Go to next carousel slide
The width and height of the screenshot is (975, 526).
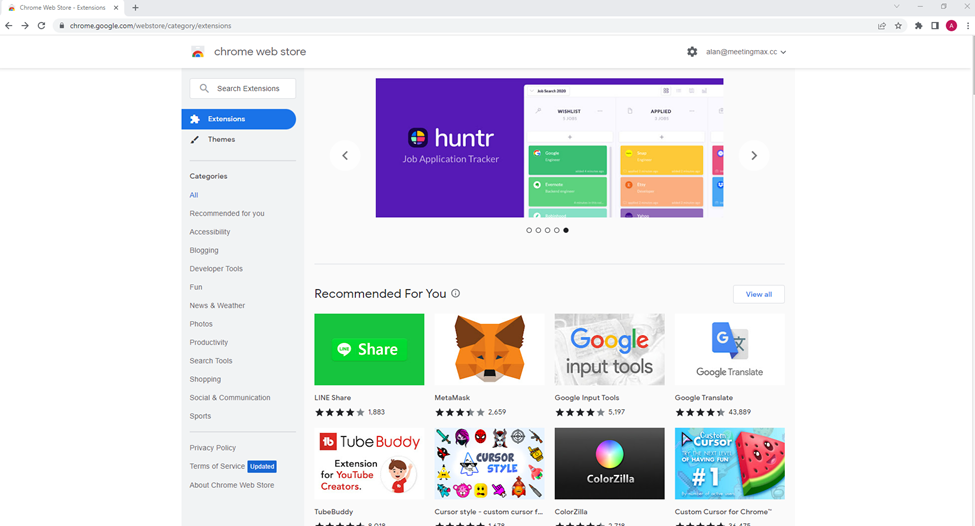coord(754,155)
